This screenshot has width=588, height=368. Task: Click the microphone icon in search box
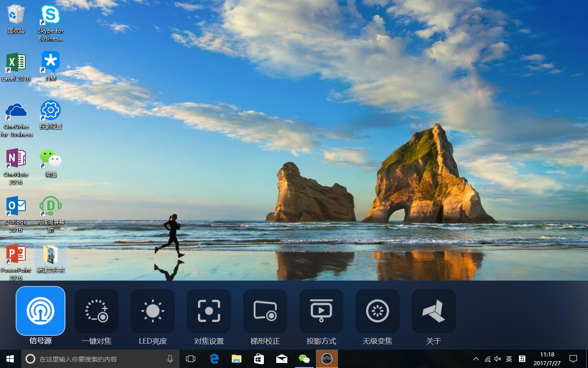pyautogui.click(x=170, y=359)
